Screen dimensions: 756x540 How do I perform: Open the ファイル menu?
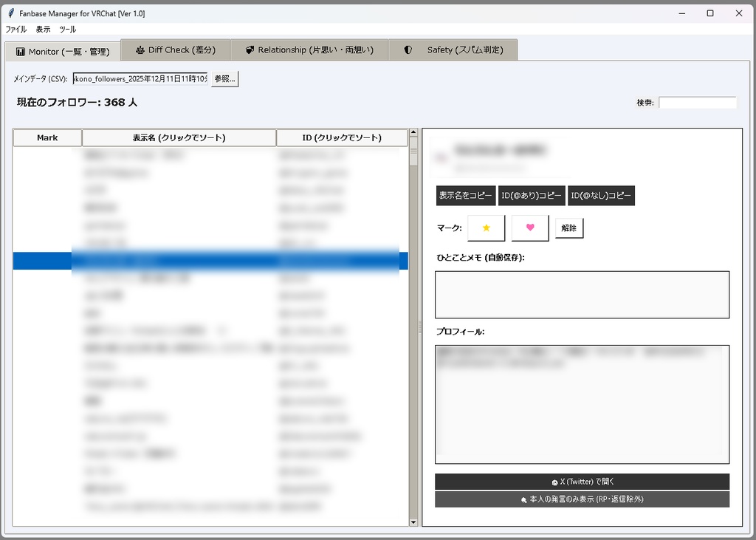16,30
